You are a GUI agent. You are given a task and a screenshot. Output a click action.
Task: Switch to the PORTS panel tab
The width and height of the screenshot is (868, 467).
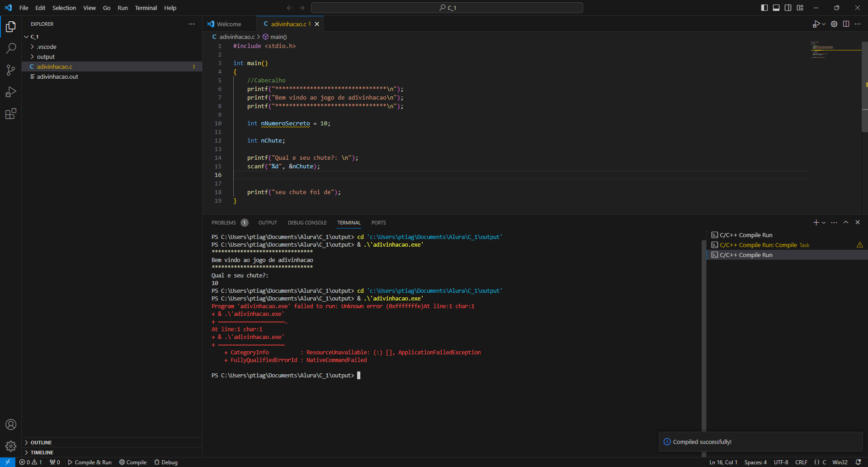tap(379, 223)
